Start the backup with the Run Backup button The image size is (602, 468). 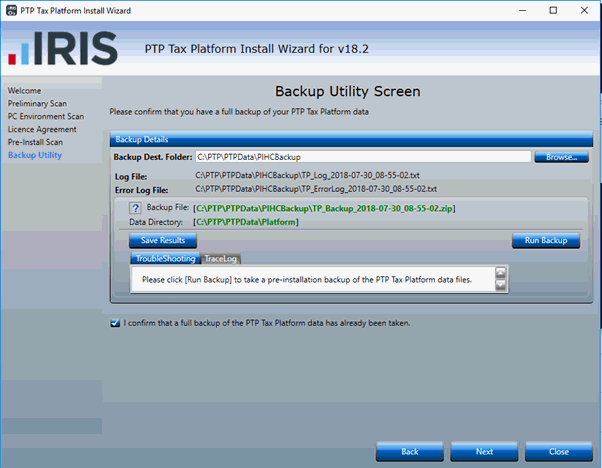pyautogui.click(x=546, y=240)
